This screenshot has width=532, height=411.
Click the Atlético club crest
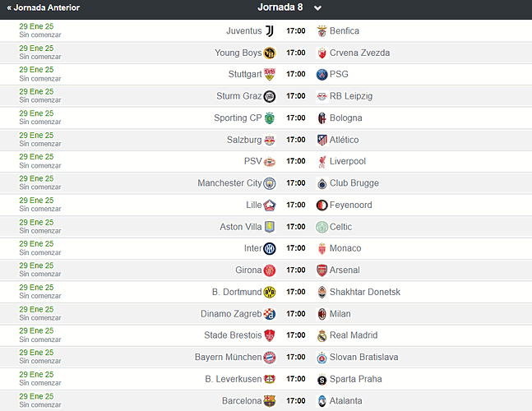pyautogui.click(x=322, y=140)
